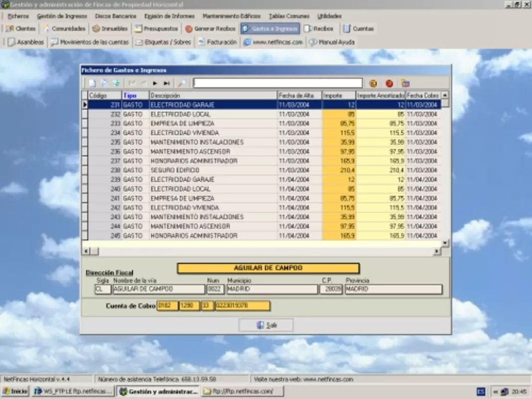
Task: Open Presupuestos from the toolbar
Action: click(x=156, y=29)
